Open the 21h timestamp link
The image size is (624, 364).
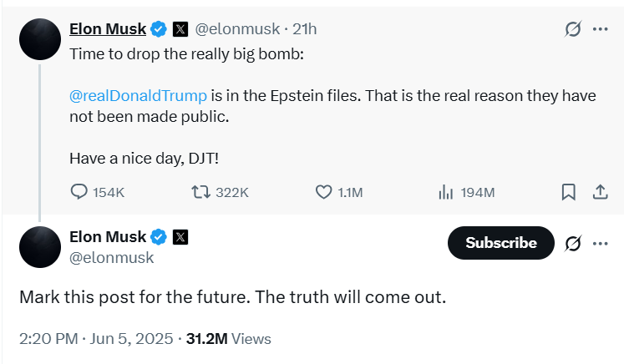pos(304,29)
